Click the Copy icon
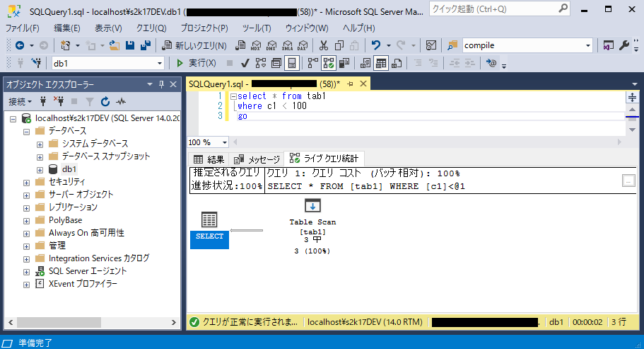Image resolution: width=644 pixels, height=349 pixels. [x=339, y=45]
